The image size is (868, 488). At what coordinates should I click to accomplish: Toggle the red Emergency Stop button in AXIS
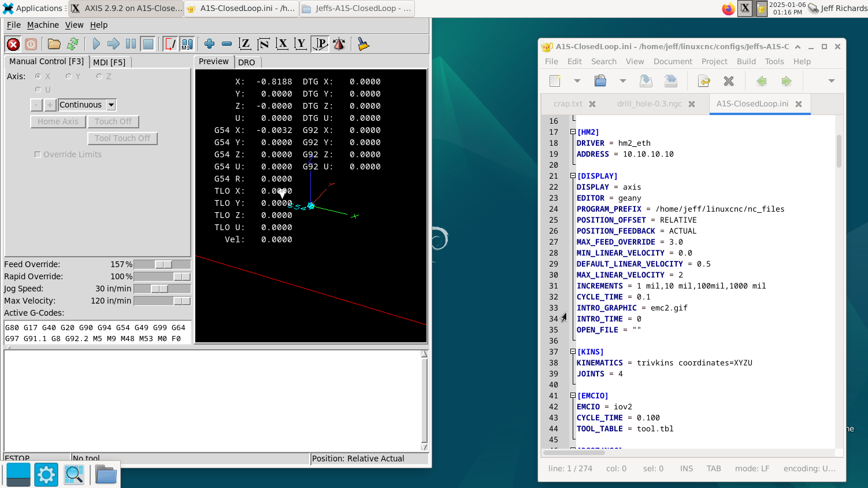click(x=13, y=44)
